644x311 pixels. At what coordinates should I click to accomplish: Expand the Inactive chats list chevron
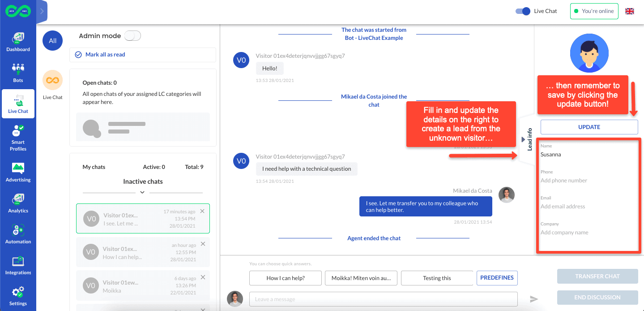[142, 192]
